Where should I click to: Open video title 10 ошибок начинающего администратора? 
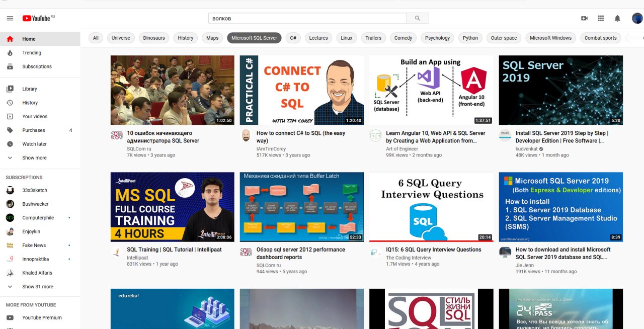(163, 137)
